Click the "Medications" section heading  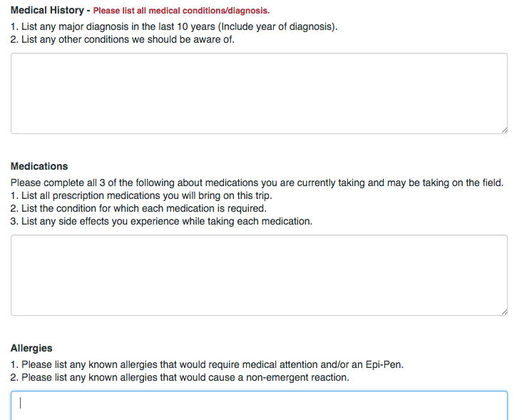39,166
